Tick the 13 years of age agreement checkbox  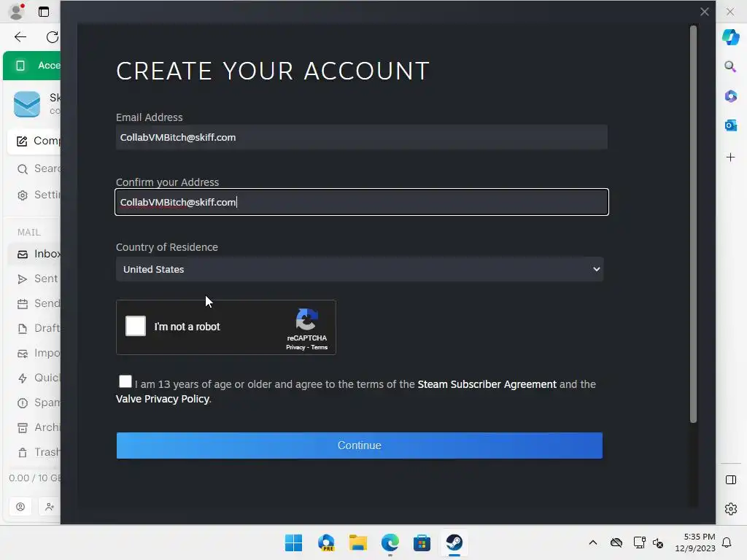click(x=125, y=381)
